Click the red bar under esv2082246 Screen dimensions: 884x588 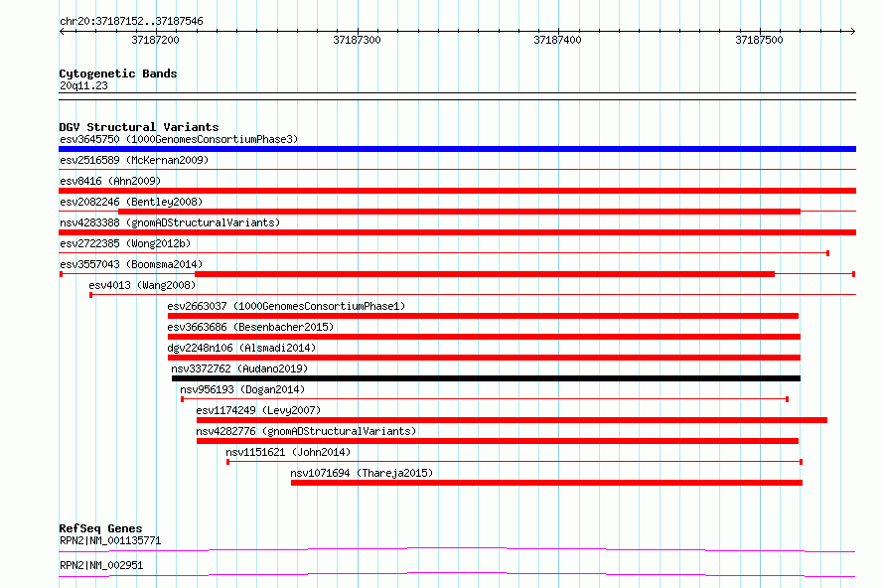pos(459,212)
